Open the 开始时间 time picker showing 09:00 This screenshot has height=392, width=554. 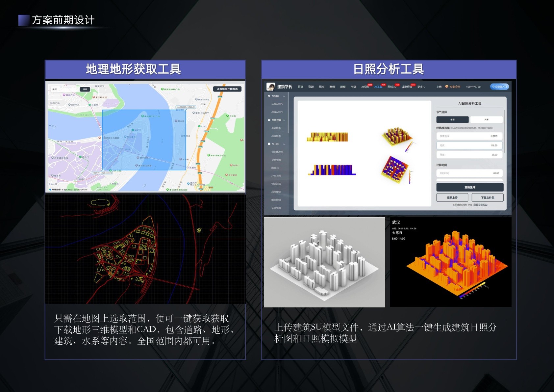tap(469, 173)
